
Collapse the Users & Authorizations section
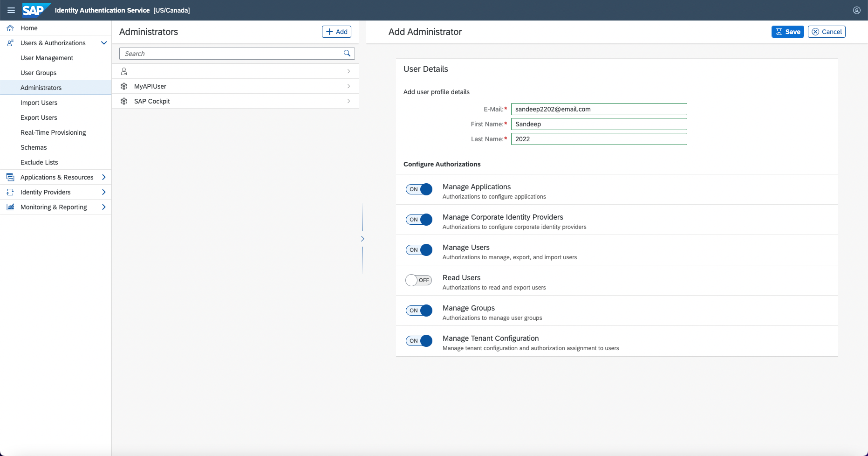(104, 43)
